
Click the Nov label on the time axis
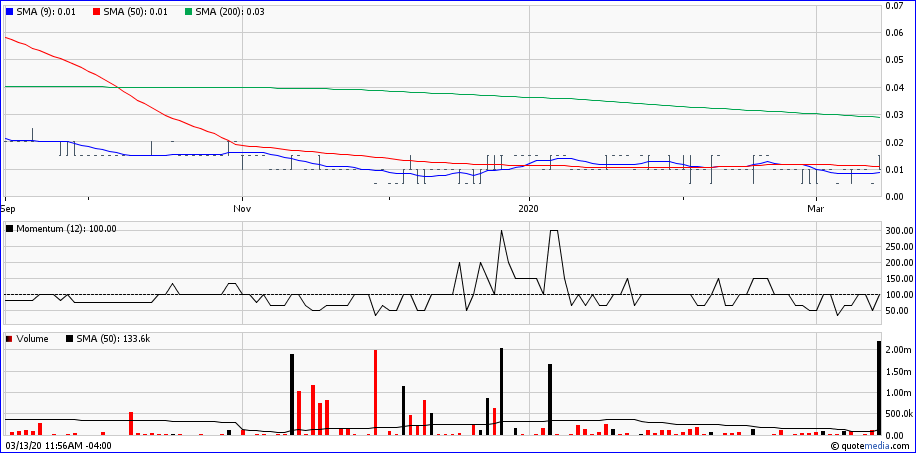(241, 209)
